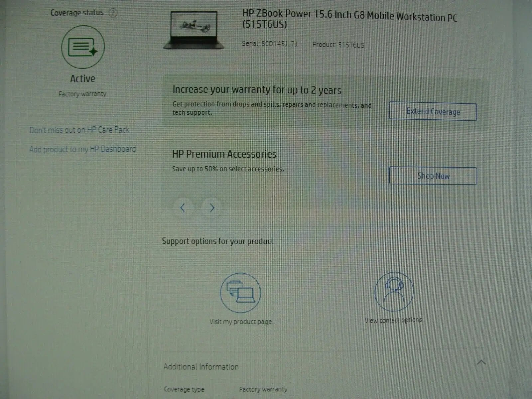Select the serial number 5CD145JL7J text
The height and width of the screenshot is (399, 532).
pos(279,44)
